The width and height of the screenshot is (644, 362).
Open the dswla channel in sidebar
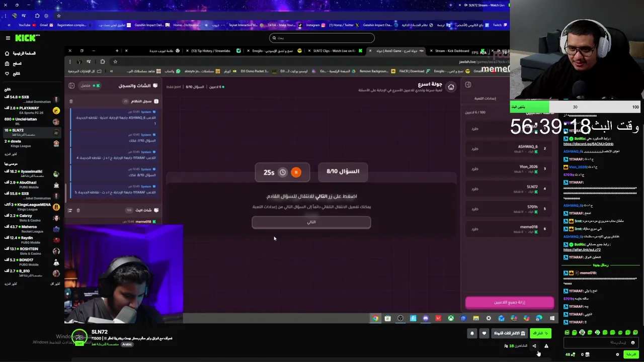click(31, 143)
